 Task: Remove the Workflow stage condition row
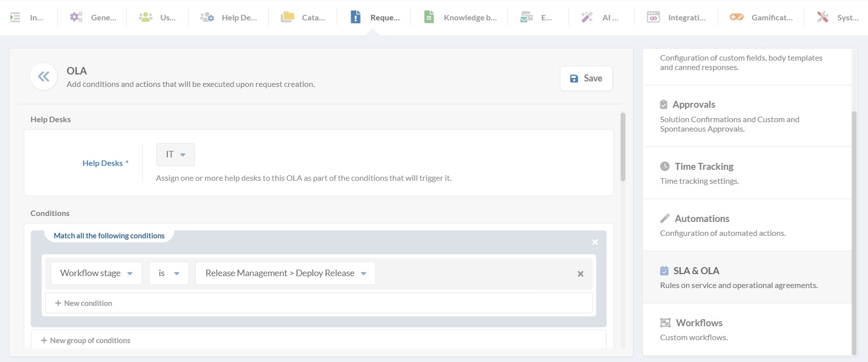pos(580,274)
